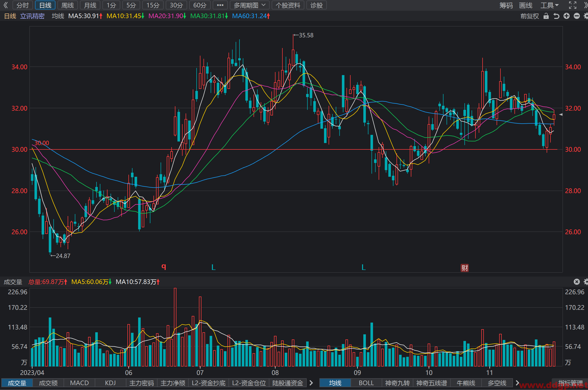This screenshot has width=588, height=390.
Task: Zoom in with the plus circle icon
Action: pos(567,16)
